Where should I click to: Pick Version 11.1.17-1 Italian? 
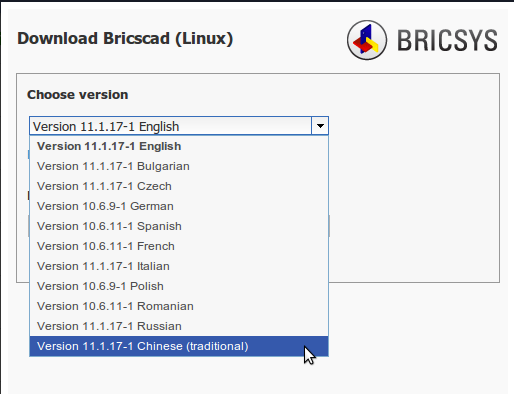pos(179,266)
